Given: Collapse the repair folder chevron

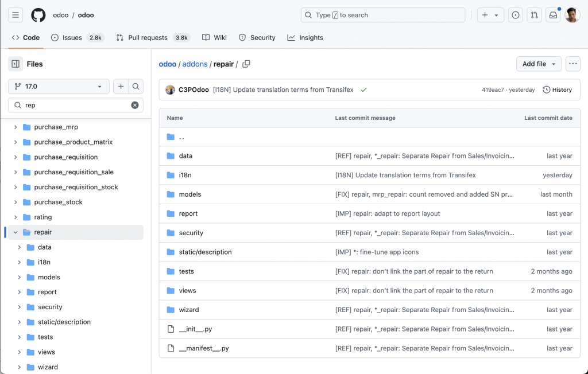Looking at the screenshot, I should pyautogui.click(x=16, y=232).
